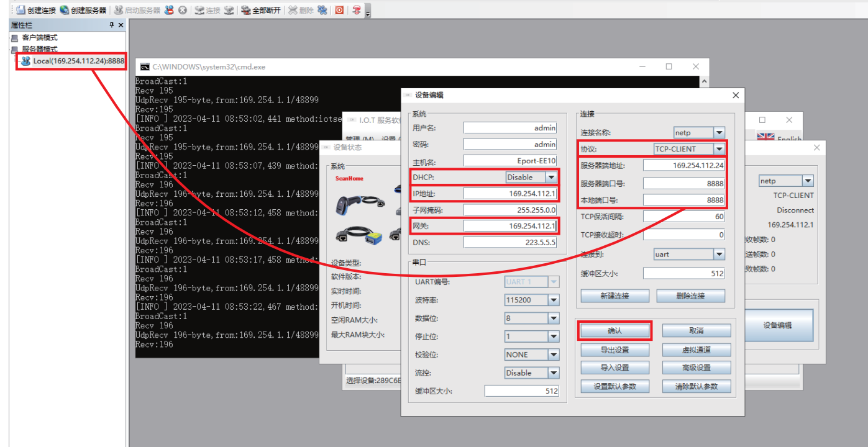Click the 新建连接 button
This screenshot has width=868, height=447.
coord(614,296)
